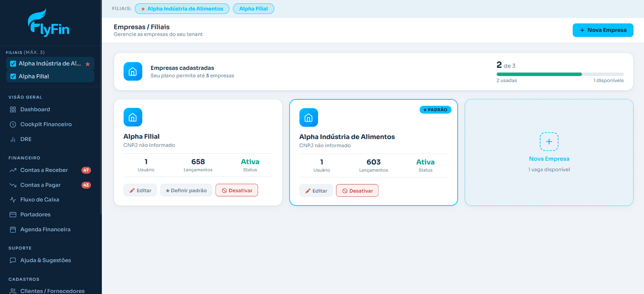Click the red star beside Alpha Indústria in sidebar
644x294 pixels.
88,64
